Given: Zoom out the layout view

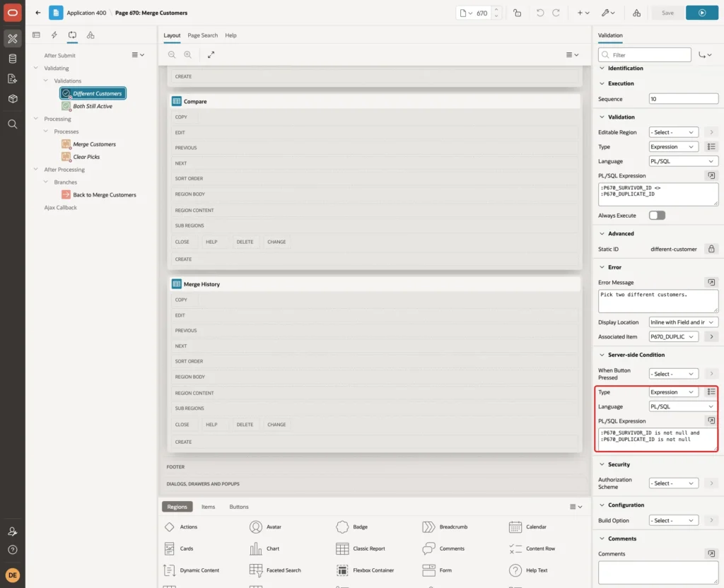Looking at the screenshot, I should tap(172, 54).
